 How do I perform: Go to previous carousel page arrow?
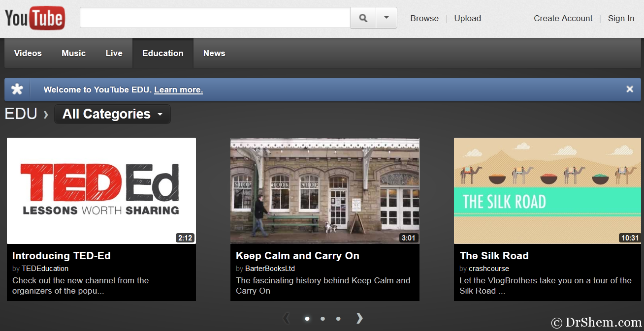tap(286, 318)
